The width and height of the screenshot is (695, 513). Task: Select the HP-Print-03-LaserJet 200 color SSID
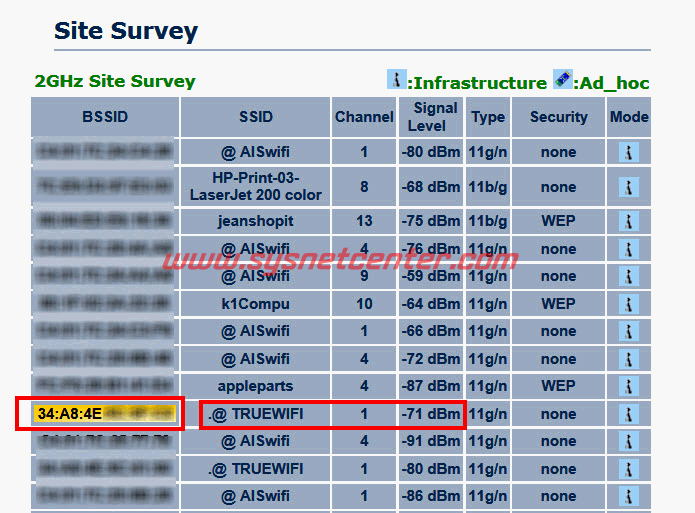coord(256,186)
